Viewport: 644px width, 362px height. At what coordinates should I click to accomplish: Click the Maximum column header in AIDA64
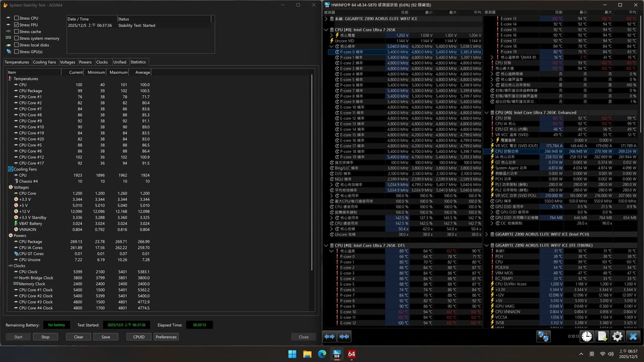coord(119,72)
